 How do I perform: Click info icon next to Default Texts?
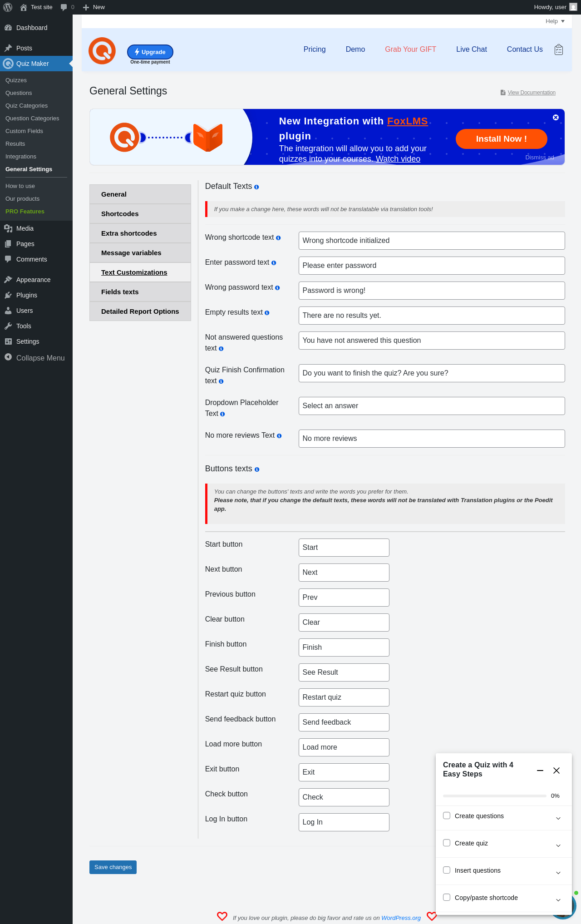256,187
